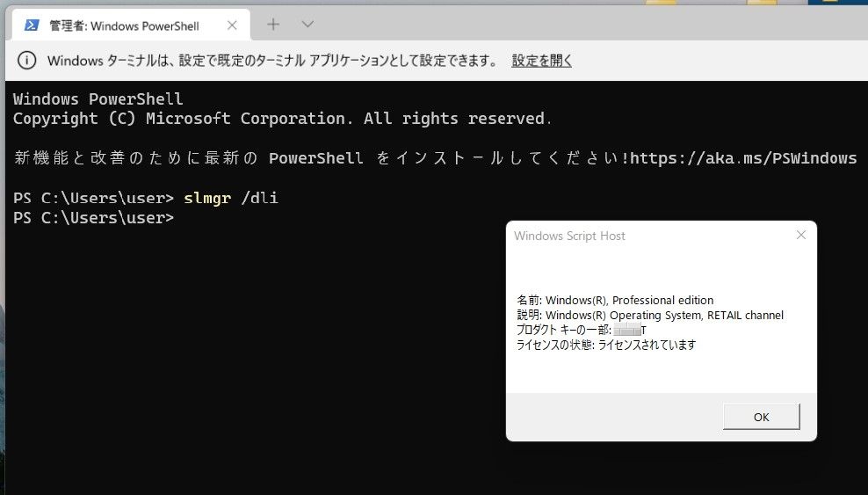The width and height of the screenshot is (868, 495).
Task: Click the info icon in the notification bar
Action: pos(26,61)
